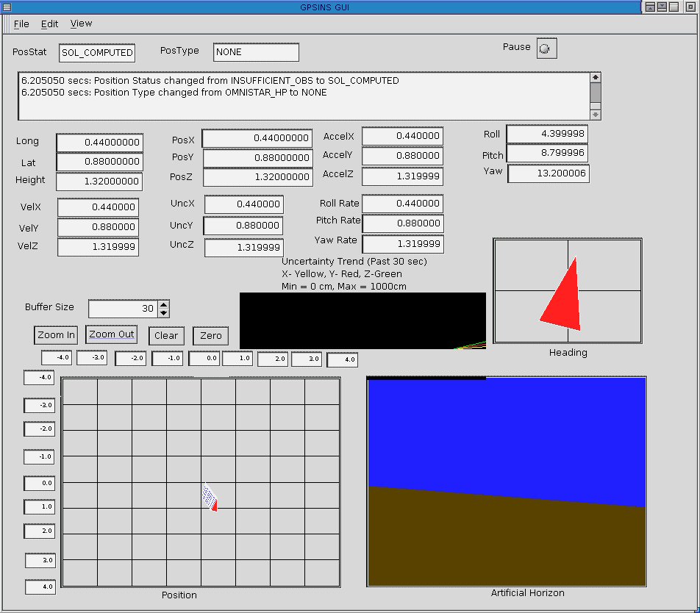Click the UncY value field
This screenshot has height=613, width=700.
(243, 226)
